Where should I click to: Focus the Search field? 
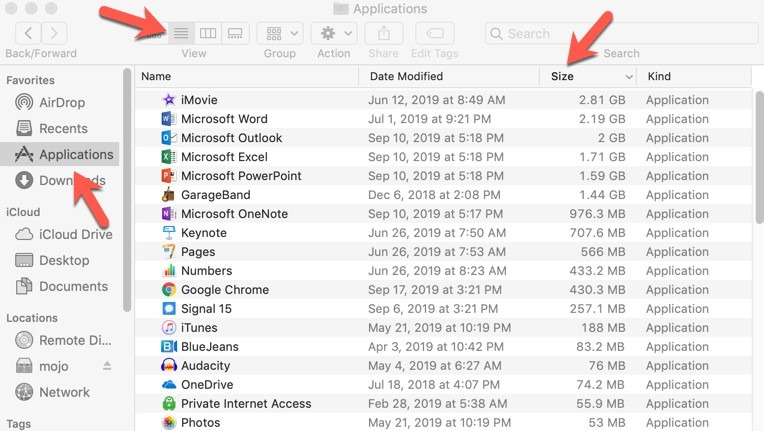(x=621, y=33)
